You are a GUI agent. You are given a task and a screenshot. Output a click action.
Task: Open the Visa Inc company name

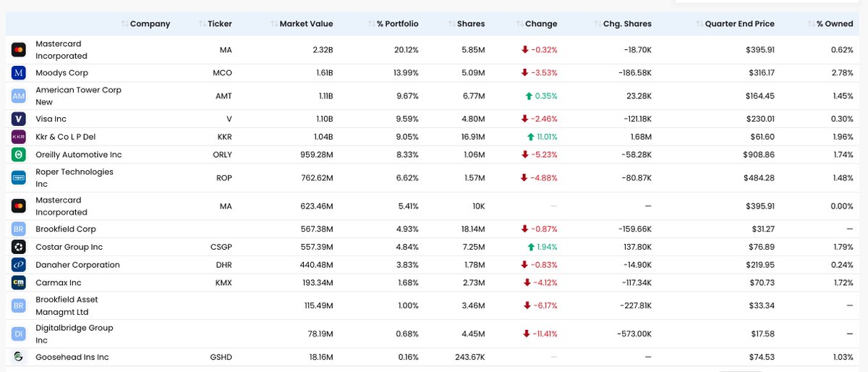[x=51, y=119]
